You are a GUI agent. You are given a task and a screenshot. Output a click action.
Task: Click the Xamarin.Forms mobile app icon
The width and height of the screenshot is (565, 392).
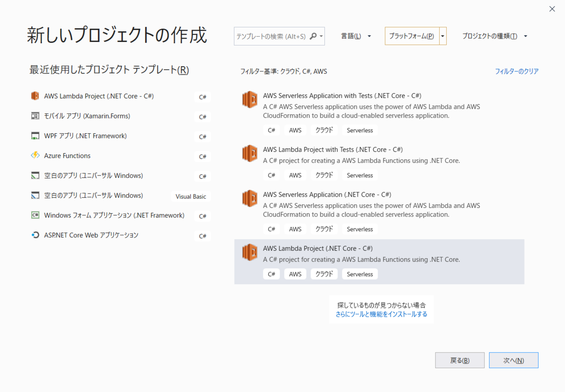(35, 116)
